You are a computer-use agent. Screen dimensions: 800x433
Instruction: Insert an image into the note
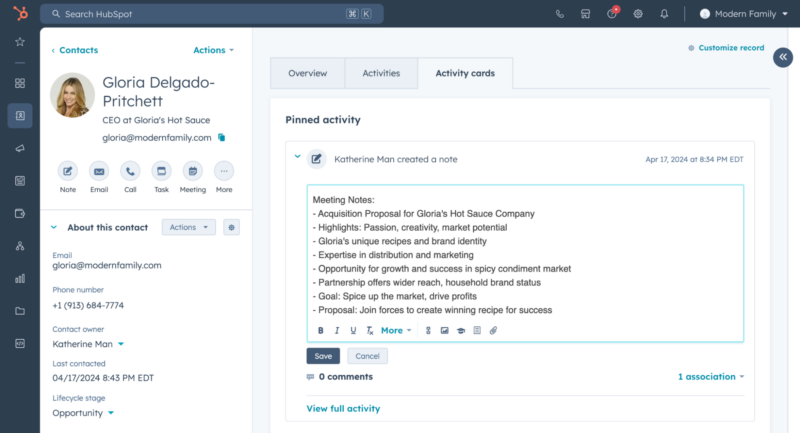click(444, 330)
